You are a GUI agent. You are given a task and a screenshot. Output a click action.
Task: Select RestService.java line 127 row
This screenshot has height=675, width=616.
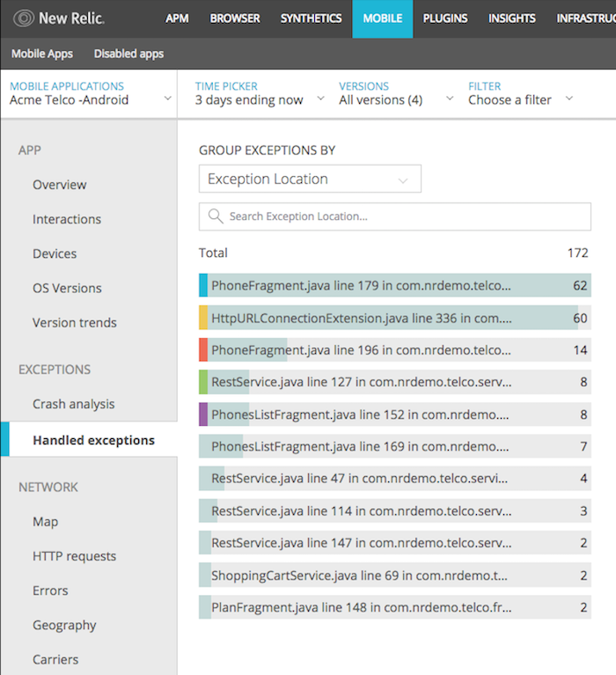(395, 382)
